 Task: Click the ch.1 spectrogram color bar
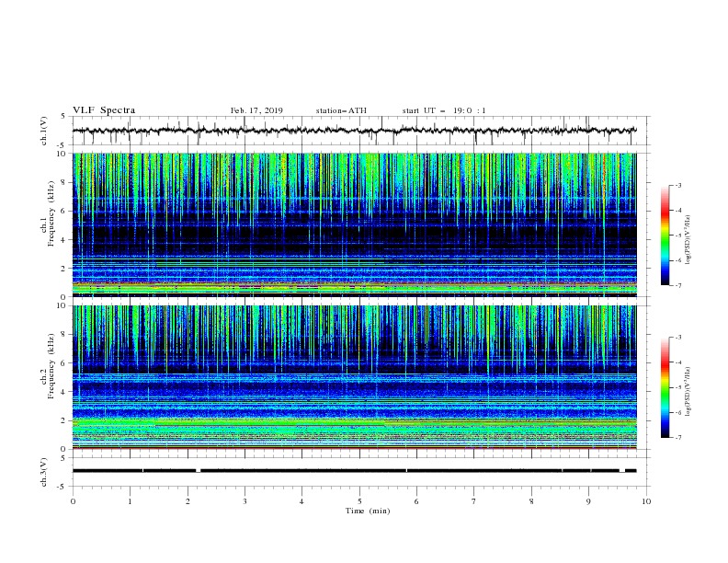[x=665, y=236]
